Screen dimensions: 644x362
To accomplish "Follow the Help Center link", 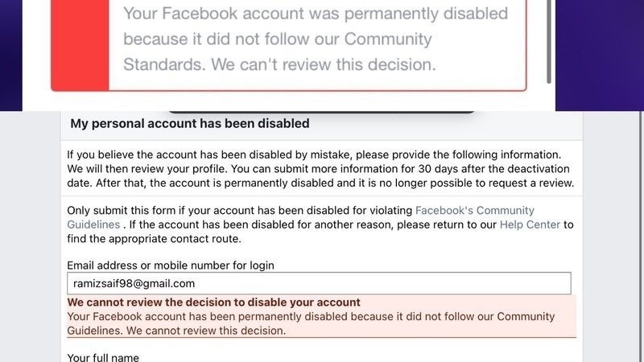I will (x=529, y=224).
